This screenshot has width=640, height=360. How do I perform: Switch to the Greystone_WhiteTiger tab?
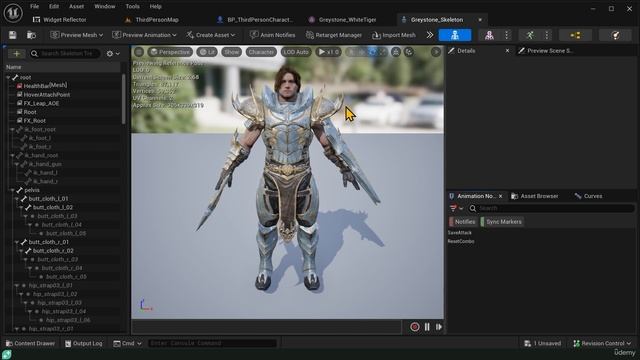[342, 20]
